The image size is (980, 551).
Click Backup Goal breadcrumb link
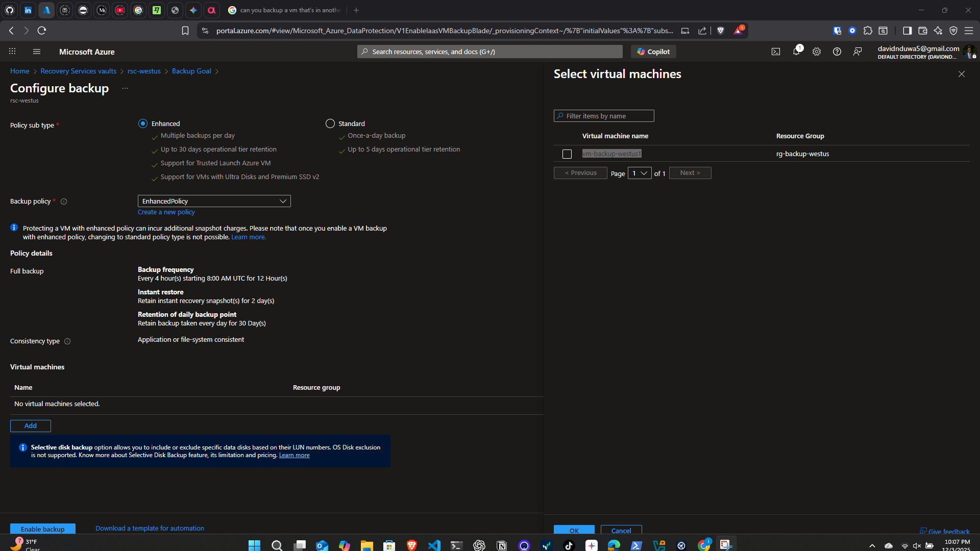pos(191,71)
